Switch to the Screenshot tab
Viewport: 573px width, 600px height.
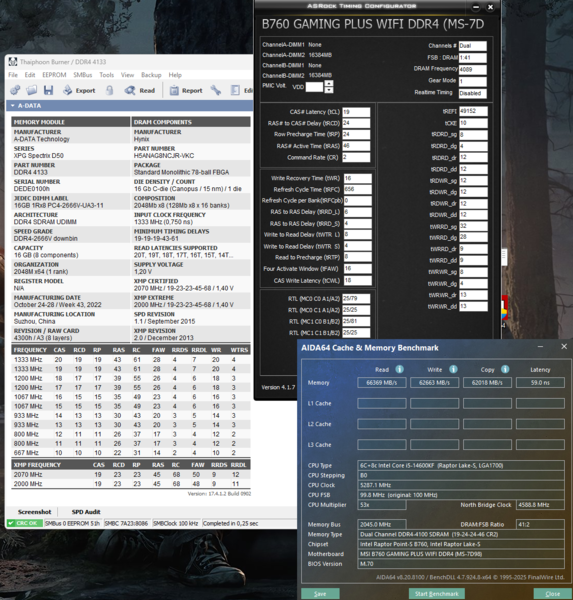34,512
